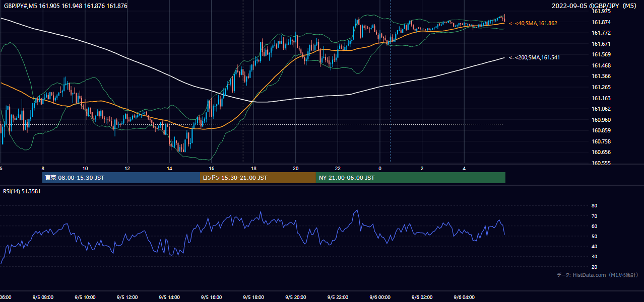Click the chart title '2022-09-05 のGBP/JPY (M5)'
Image resolution: width=644 pixels, height=302 pixels.
(594, 6)
